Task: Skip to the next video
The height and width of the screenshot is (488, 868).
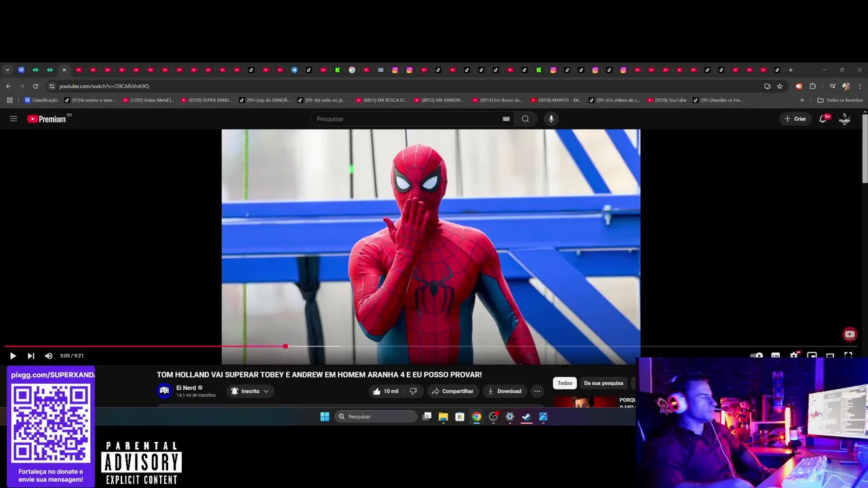Action: [31, 356]
